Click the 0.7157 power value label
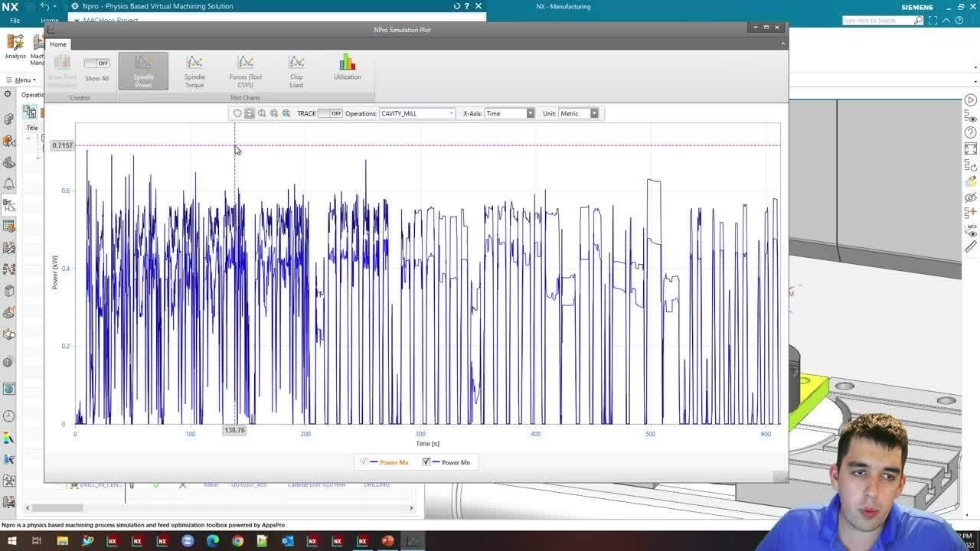This screenshot has height=551, width=980. 63,145
